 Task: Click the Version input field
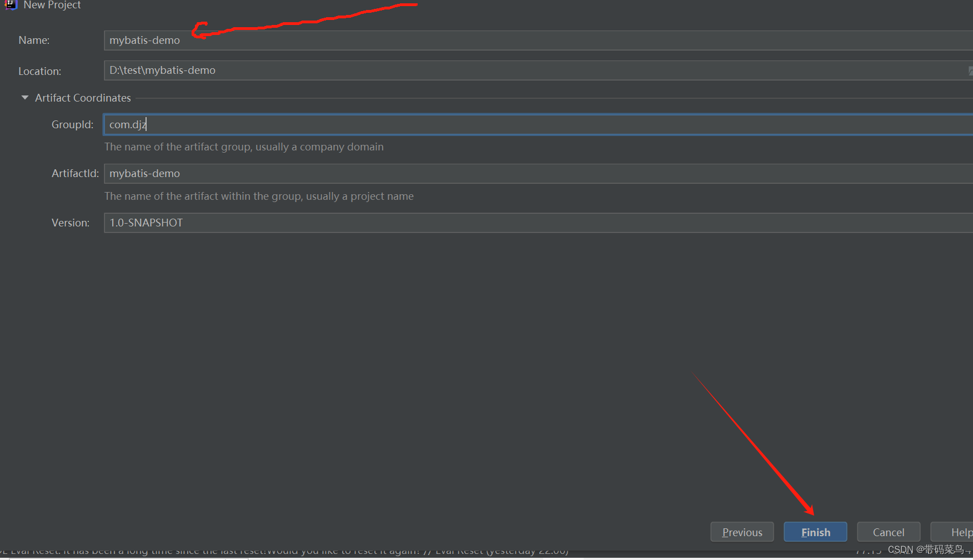[x=538, y=223]
